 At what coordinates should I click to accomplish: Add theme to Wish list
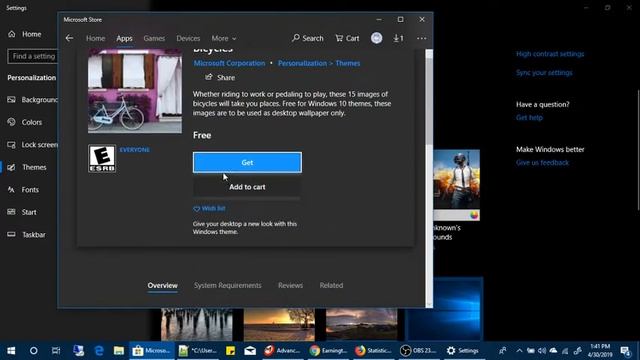click(209, 209)
